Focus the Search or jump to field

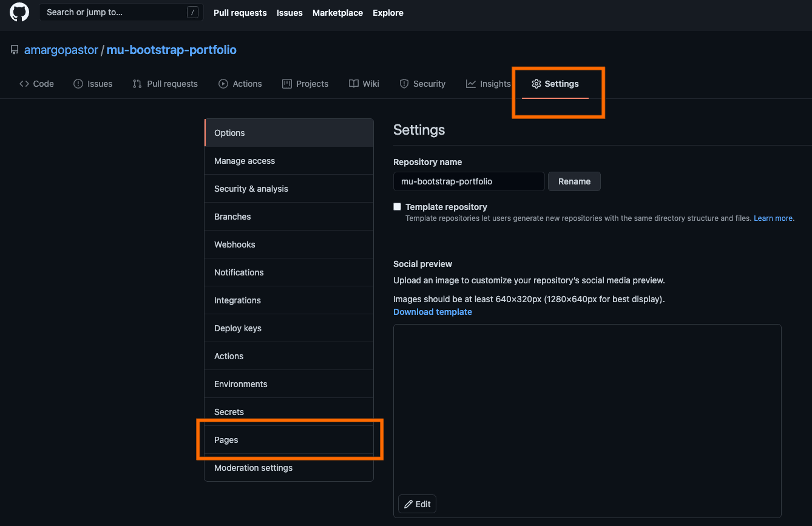pos(121,12)
